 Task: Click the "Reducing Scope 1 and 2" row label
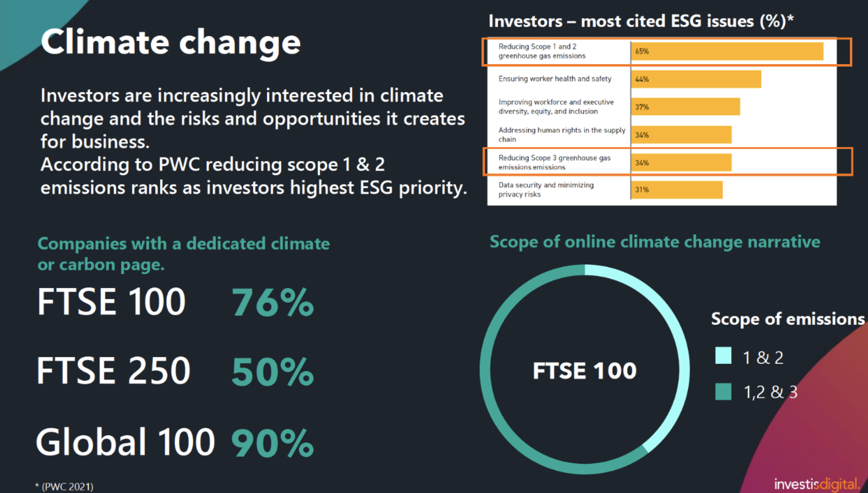coord(541,51)
